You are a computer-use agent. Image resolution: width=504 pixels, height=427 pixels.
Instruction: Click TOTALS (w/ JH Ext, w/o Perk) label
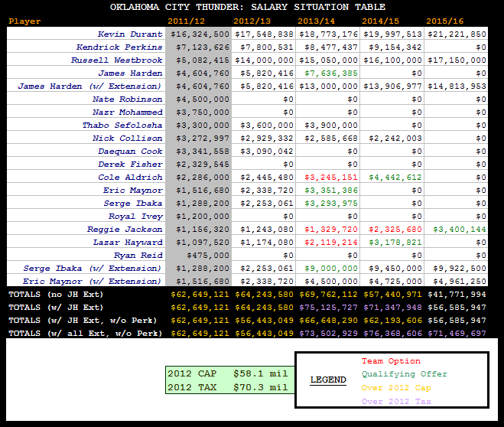pos(83,320)
